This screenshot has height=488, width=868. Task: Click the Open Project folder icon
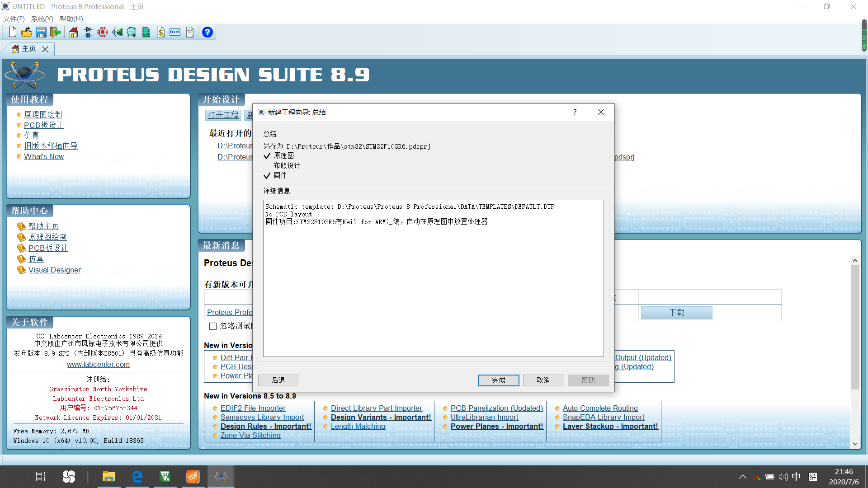point(27,32)
